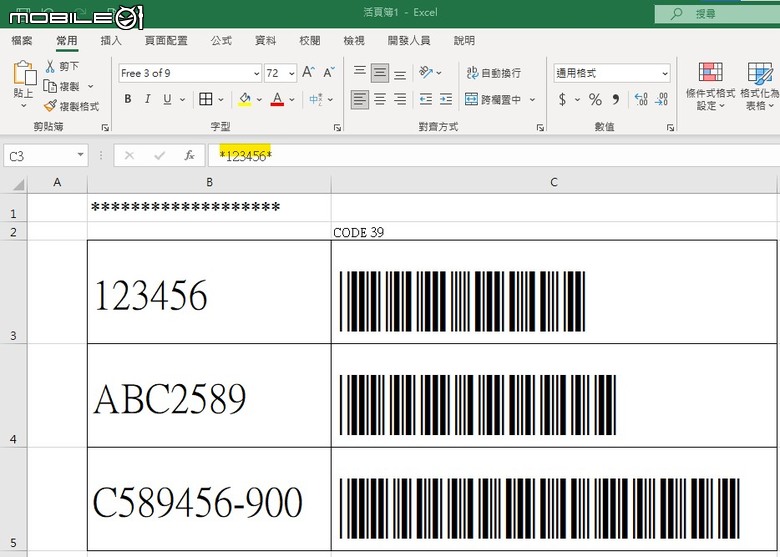Apply comma style format
The width and height of the screenshot is (780, 557).
pyautogui.click(x=616, y=99)
